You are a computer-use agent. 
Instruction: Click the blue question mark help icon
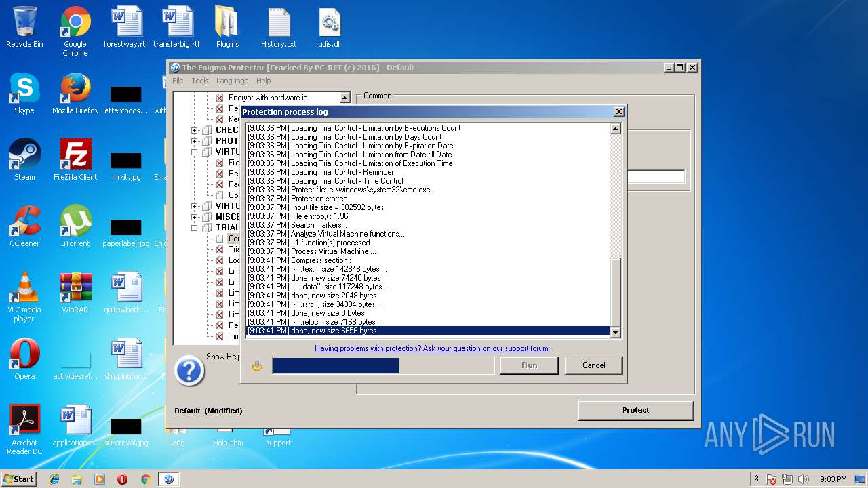[189, 371]
